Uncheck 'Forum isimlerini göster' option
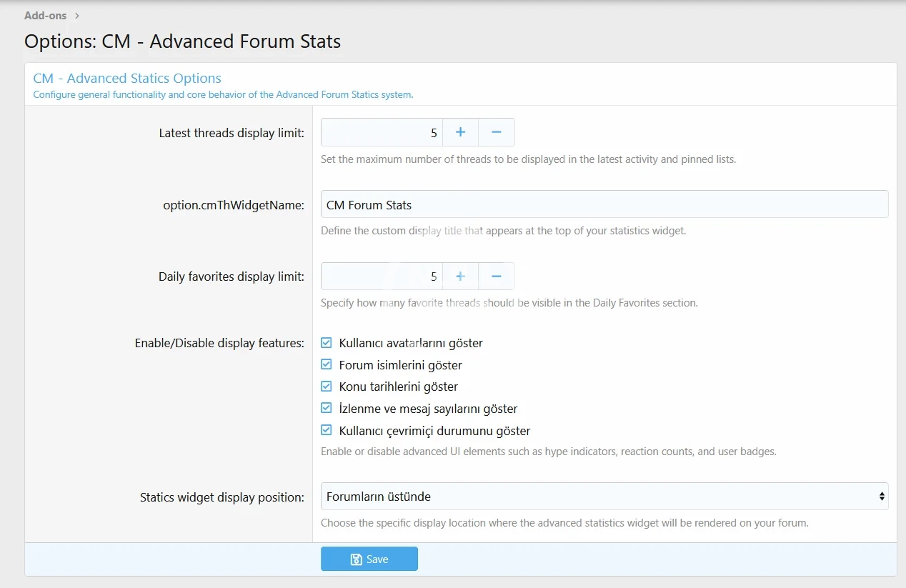 coord(327,364)
